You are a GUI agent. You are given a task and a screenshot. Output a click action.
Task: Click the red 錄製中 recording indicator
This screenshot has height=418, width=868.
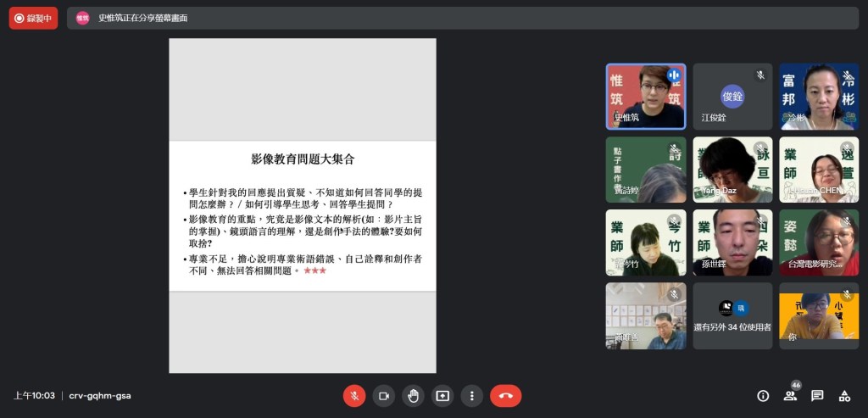point(34,18)
